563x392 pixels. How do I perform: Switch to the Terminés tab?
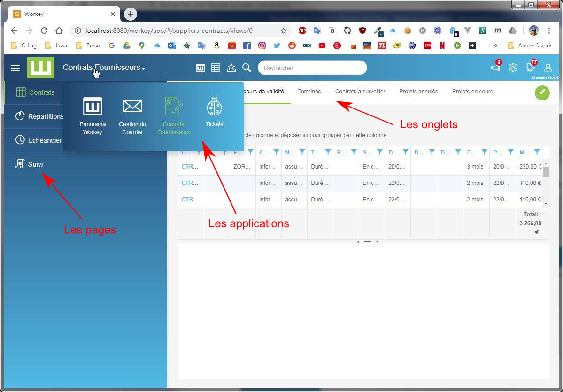pos(309,92)
